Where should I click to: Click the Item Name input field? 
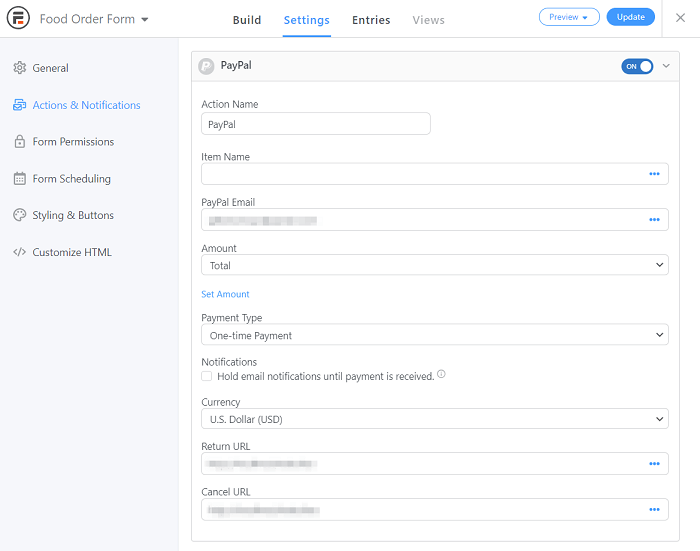(434, 174)
